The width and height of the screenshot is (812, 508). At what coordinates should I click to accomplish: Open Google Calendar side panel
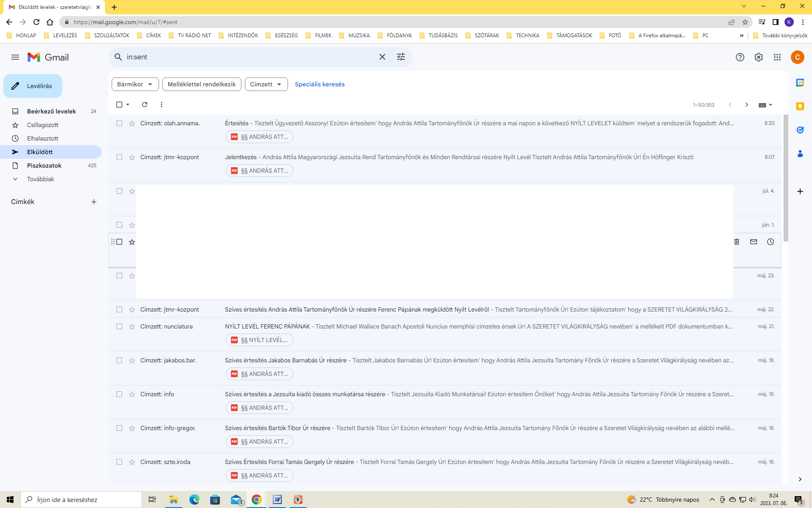pos(800,83)
